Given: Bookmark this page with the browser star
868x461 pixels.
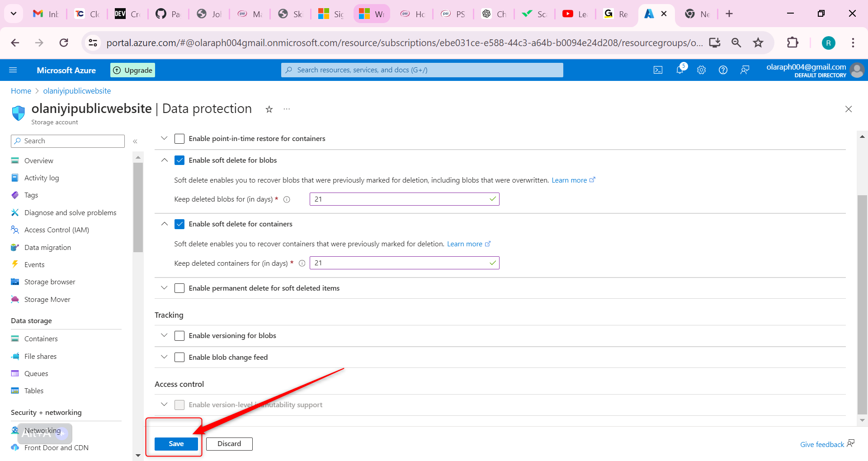Looking at the screenshot, I should coord(758,42).
